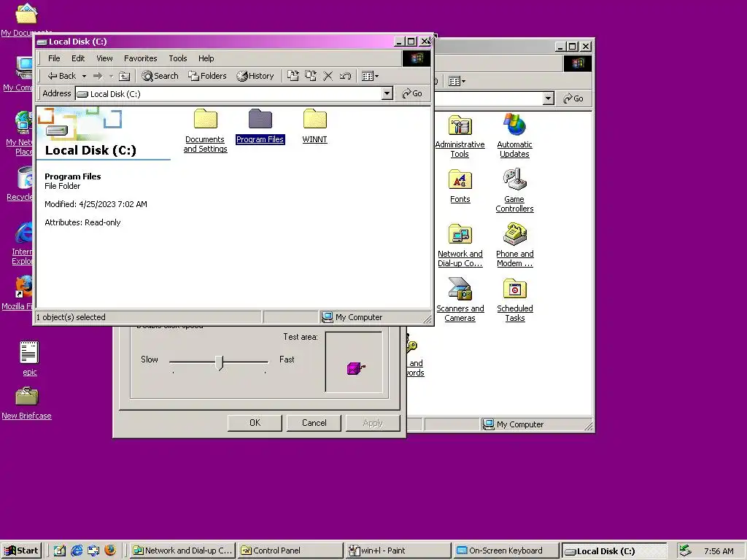Switch to On-Screen Keyboard taskbar button
This screenshot has height=560, width=747.
[x=506, y=551]
